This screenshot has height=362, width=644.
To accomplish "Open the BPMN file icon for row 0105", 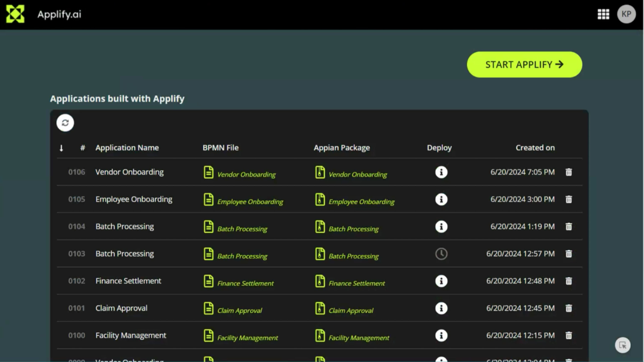I will [208, 199].
